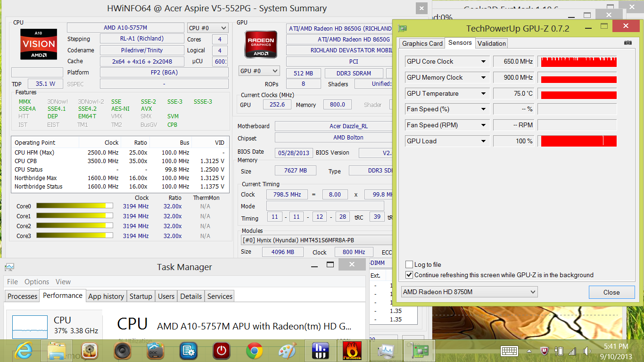The image size is (644, 362).
Task: Open the blue checklist app in taskbar
Action: (188, 351)
